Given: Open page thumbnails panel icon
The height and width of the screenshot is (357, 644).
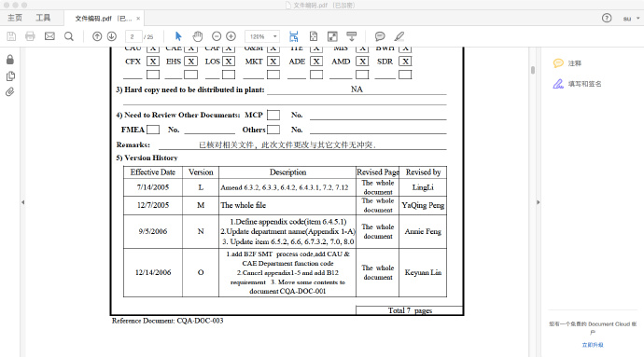Looking at the screenshot, I should click(10, 76).
